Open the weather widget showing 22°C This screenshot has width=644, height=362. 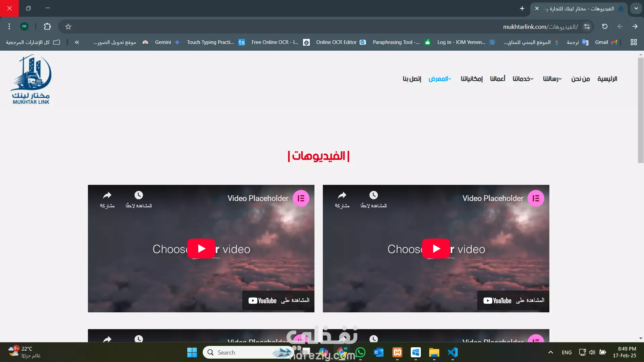coord(24,352)
